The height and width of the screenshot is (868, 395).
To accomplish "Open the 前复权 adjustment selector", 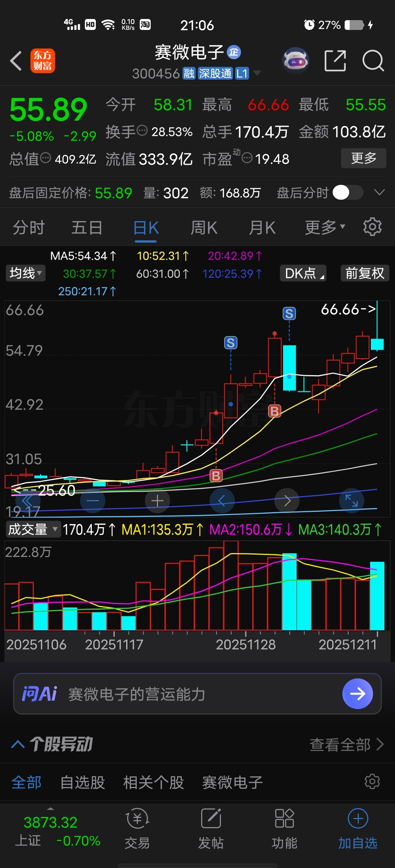I will coord(365,273).
